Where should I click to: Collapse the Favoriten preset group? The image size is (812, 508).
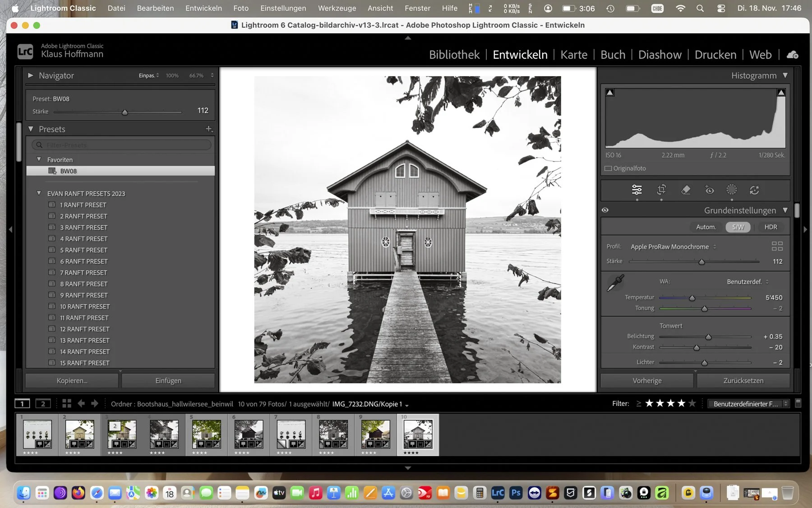coord(39,159)
